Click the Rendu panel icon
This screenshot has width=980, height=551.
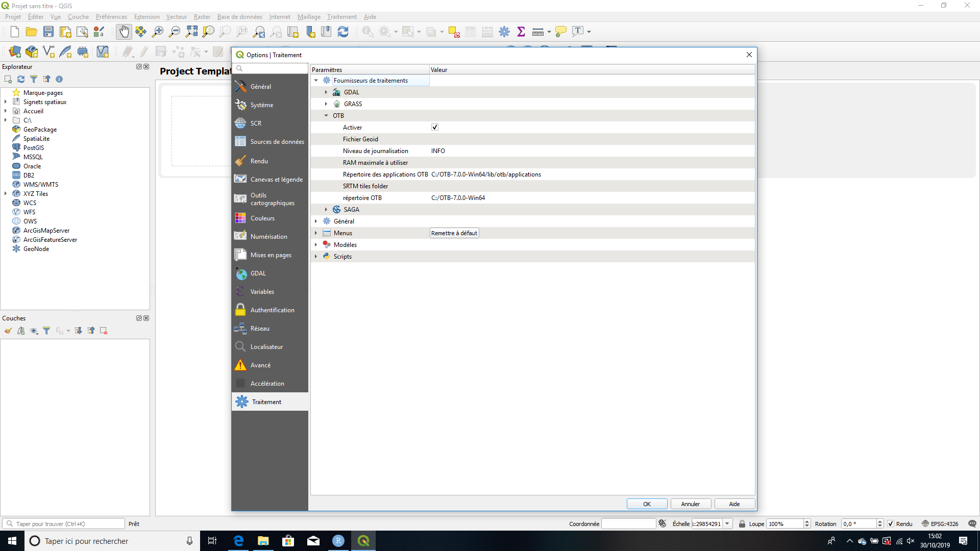click(241, 160)
